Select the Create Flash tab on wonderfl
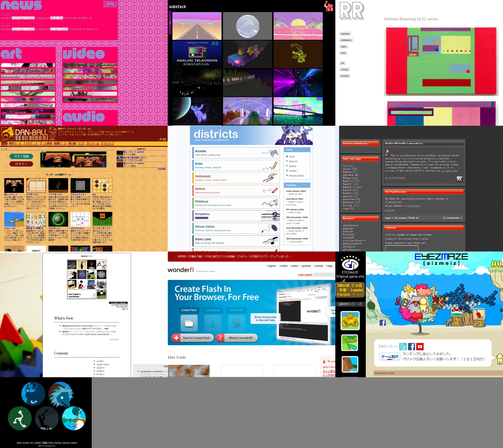 tap(189, 310)
